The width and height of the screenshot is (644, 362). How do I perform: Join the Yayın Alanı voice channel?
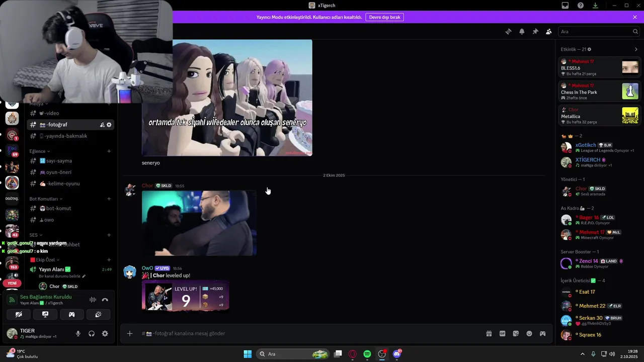coord(70,269)
